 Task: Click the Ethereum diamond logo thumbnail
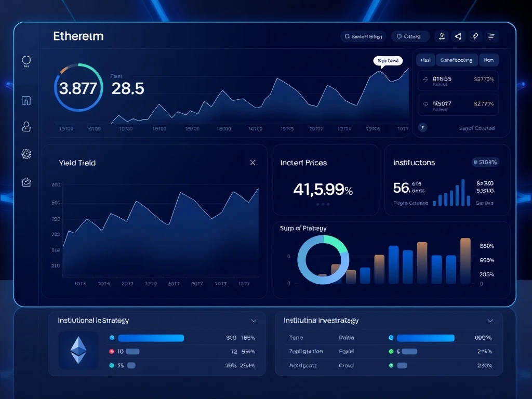click(x=78, y=350)
